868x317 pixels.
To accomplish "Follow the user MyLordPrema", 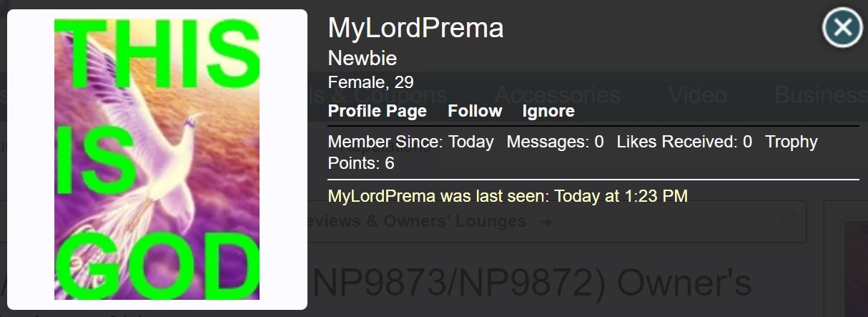I will pos(475,111).
